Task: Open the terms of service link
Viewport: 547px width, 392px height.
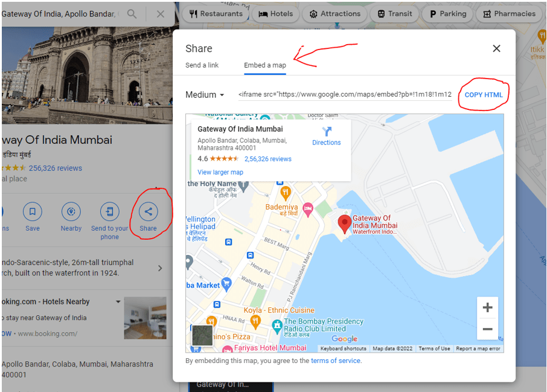Action: click(335, 360)
